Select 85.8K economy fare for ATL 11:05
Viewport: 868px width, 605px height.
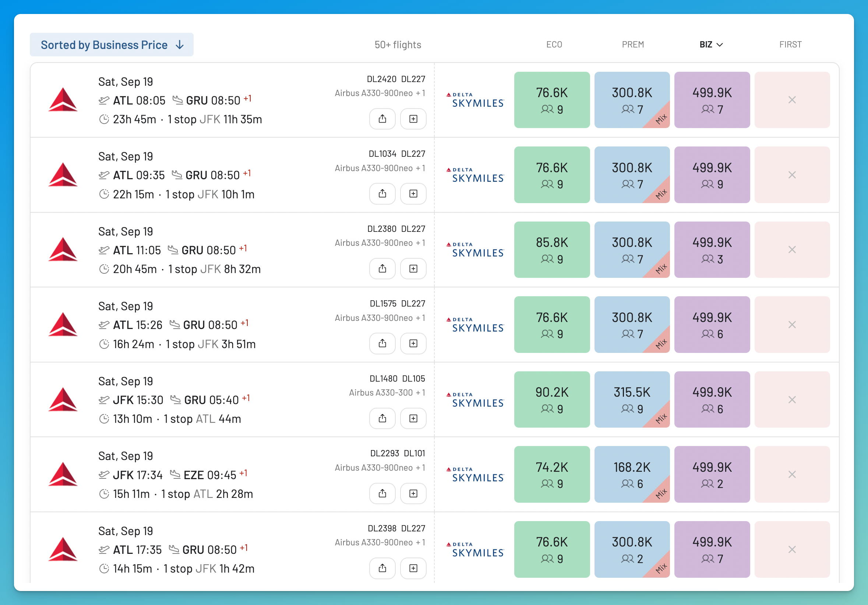(x=551, y=250)
